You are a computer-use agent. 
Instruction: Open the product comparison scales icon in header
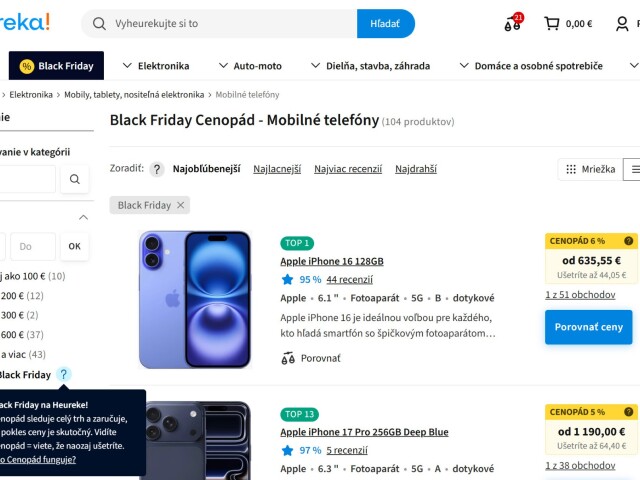[513, 23]
